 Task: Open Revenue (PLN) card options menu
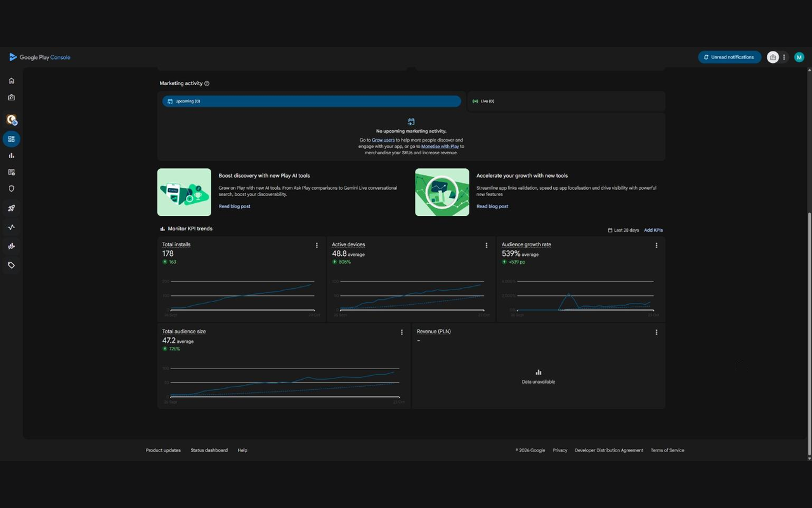pyautogui.click(x=656, y=332)
